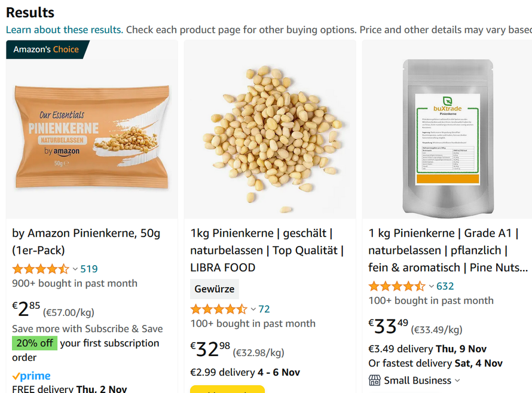532x393 pixels.
Task: Click the buXtrade silver pouch product image
Action: [448, 139]
